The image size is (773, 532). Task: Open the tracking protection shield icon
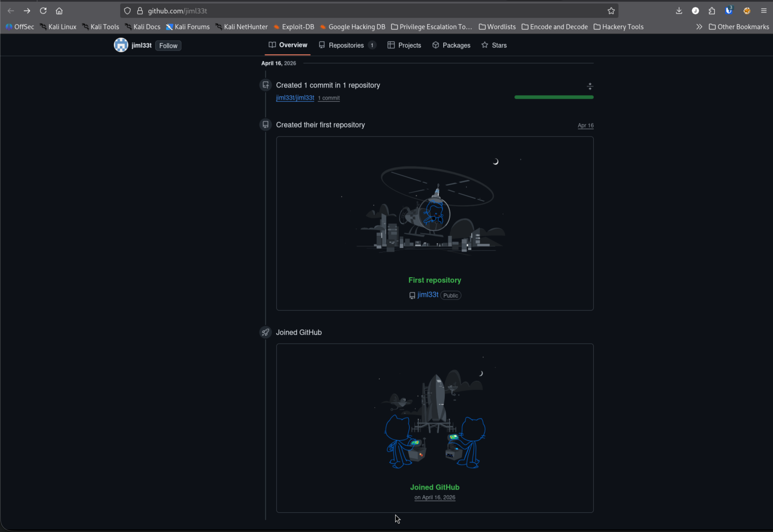coord(128,11)
